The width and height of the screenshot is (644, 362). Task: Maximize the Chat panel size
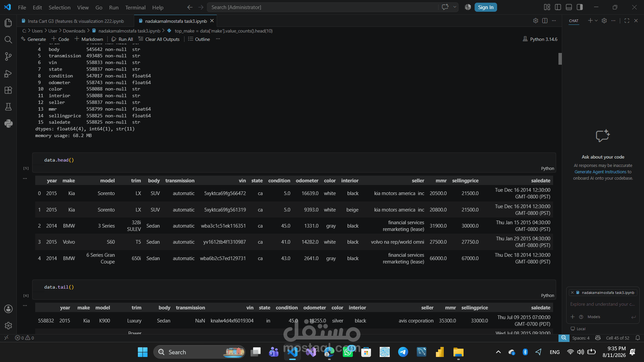click(x=627, y=21)
